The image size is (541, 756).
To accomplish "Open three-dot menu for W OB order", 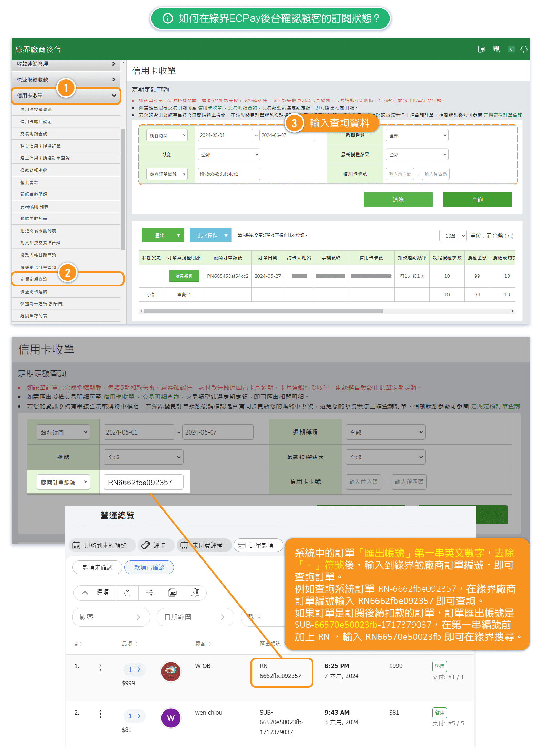I will 100,667.
